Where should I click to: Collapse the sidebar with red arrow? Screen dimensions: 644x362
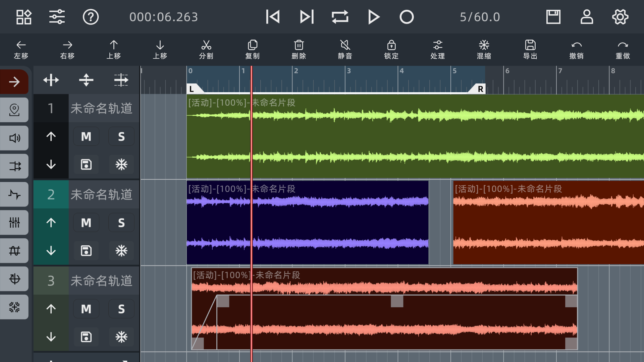click(x=14, y=82)
